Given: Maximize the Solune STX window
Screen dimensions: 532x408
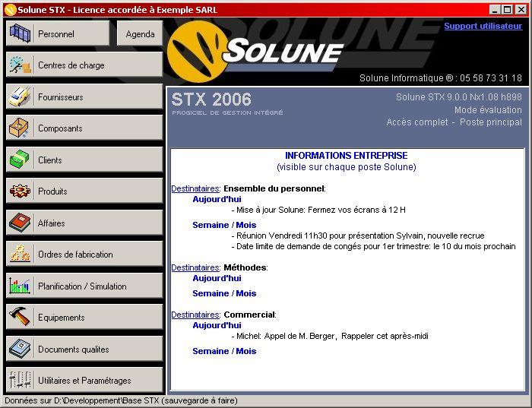Looking at the screenshot, I should click(508, 9).
